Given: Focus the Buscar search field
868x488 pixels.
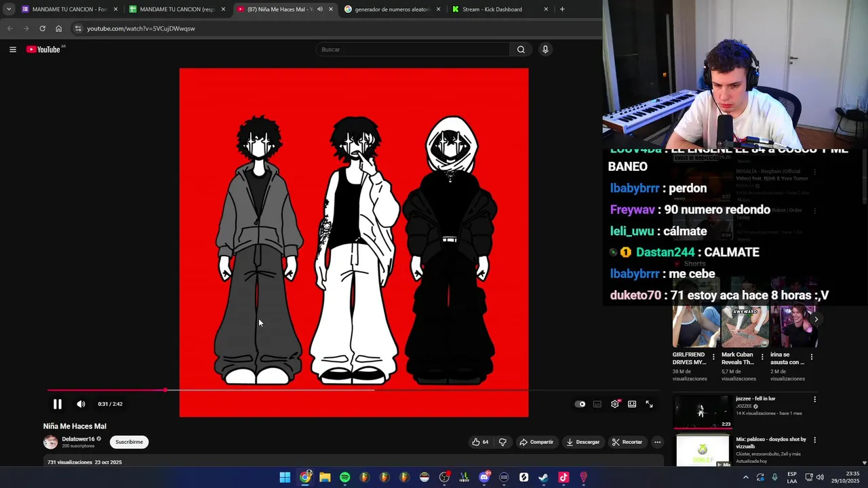Looking at the screenshot, I should [x=412, y=49].
